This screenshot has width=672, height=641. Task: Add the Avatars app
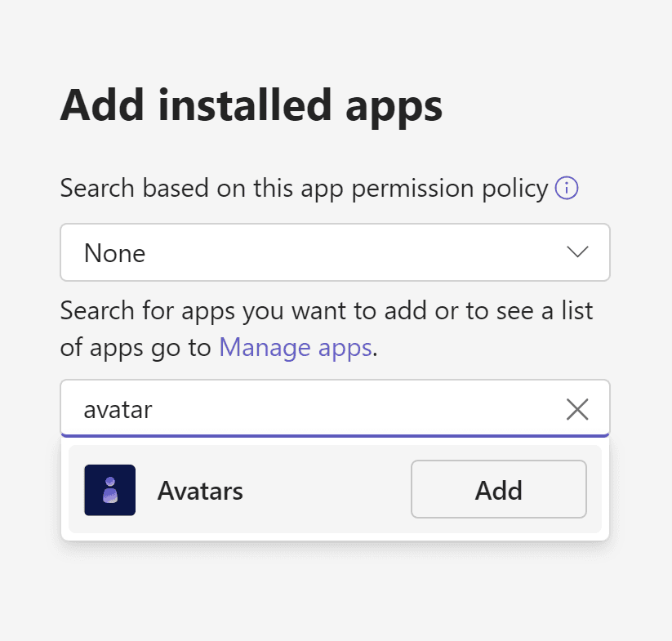tap(498, 489)
